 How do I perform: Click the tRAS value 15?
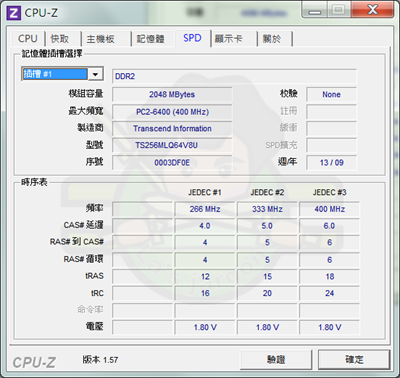267,276
